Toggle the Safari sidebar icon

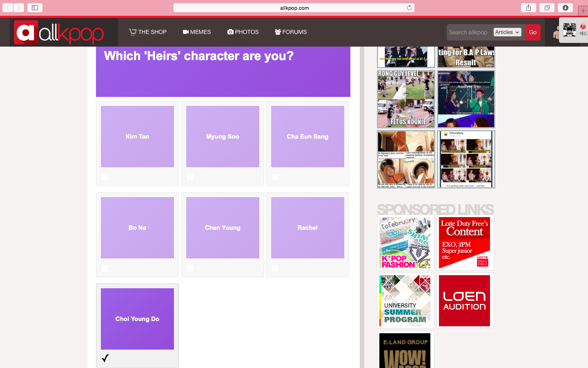point(35,8)
